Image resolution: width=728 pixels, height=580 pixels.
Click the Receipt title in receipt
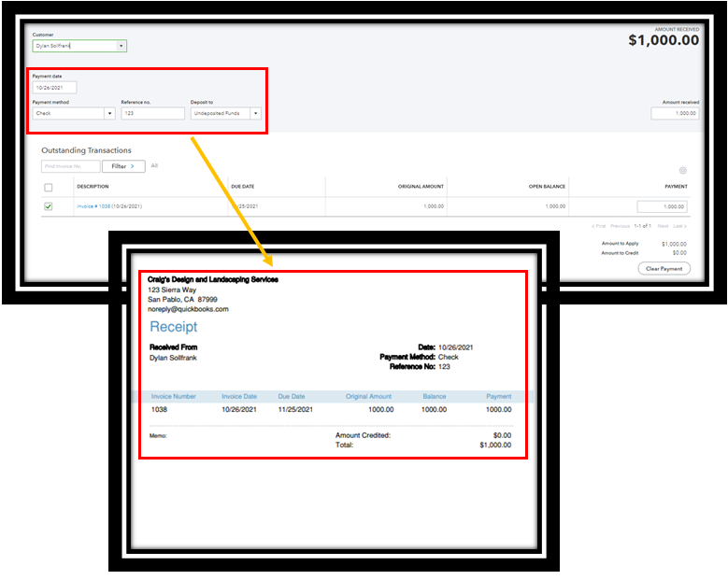(174, 327)
